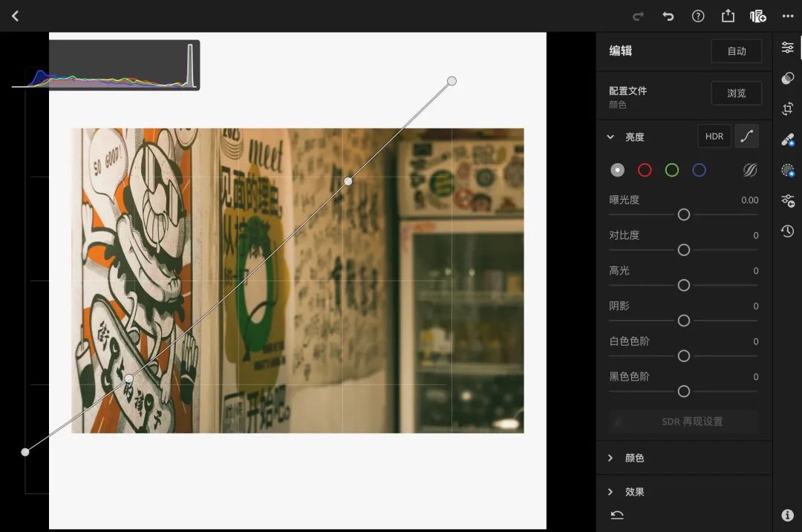Select the red channel in the tone curve
Viewport: 802px width, 532px height.
click(645, 170)
